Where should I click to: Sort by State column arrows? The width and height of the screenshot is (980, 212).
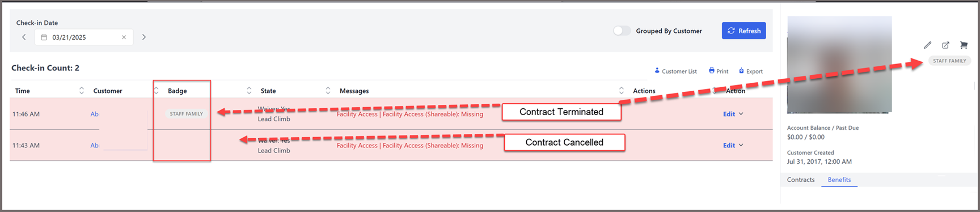point(328,91)
